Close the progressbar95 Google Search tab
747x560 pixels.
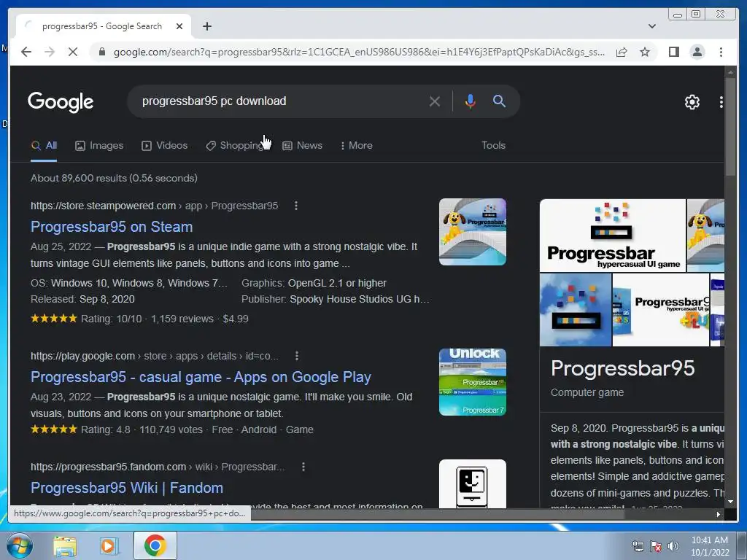(x=179, y=26)
